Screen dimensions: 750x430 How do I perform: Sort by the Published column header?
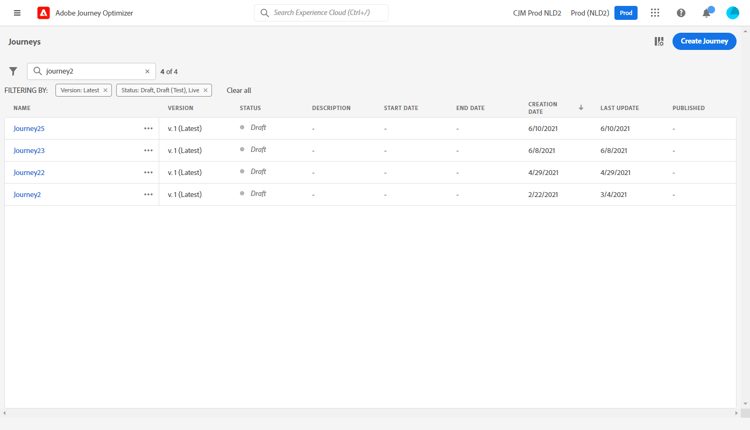[688, 108]
